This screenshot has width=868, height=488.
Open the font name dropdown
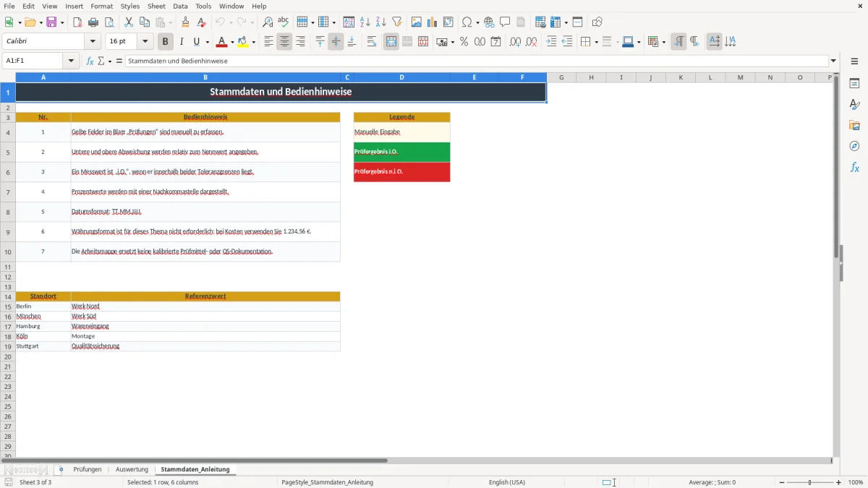pyautogui.click(x=93, y=42)
